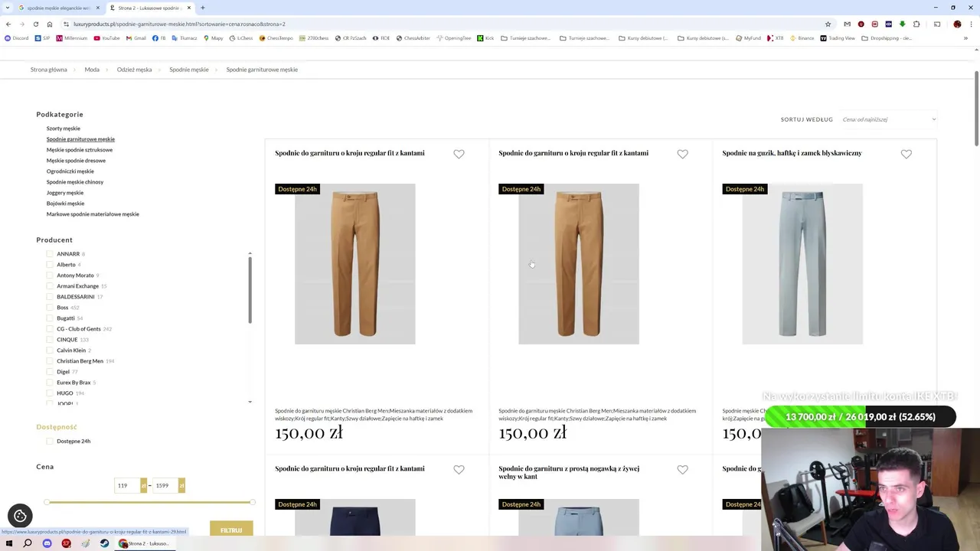Open Discord bookmark
The height and width of the screenshot is (551, 980).
(x=17, y=38)
